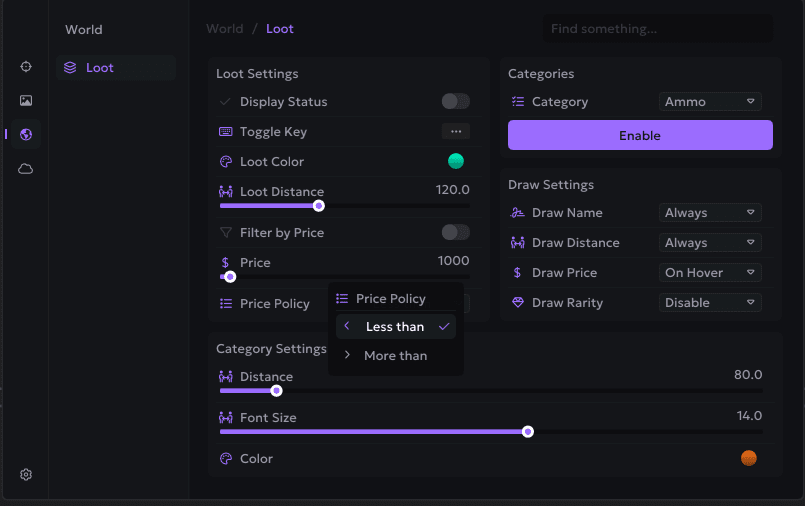Image resolution: width=805 pixels, height=506 pixels.
Task: Expand the Draw Price On Hover dropdown
Action: 711,273
